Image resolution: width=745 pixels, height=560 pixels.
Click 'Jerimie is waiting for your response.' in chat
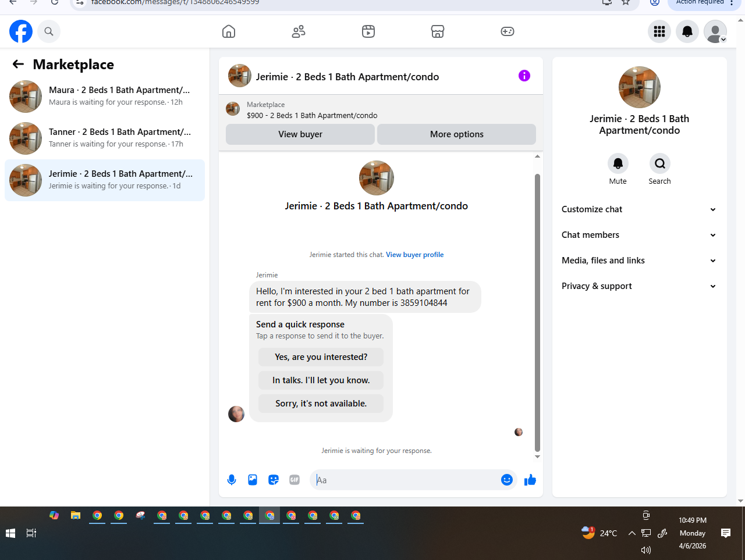pos(377,451)
